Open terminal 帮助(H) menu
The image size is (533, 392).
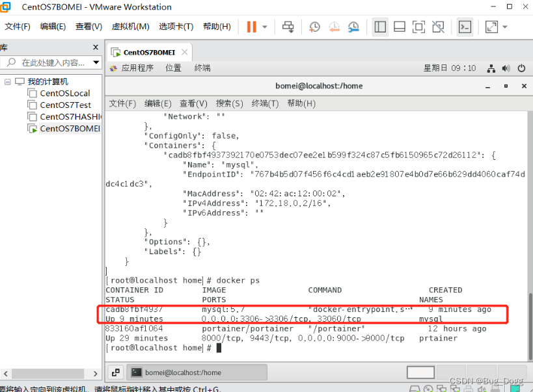pyautogui.click(x=301, y=103)
